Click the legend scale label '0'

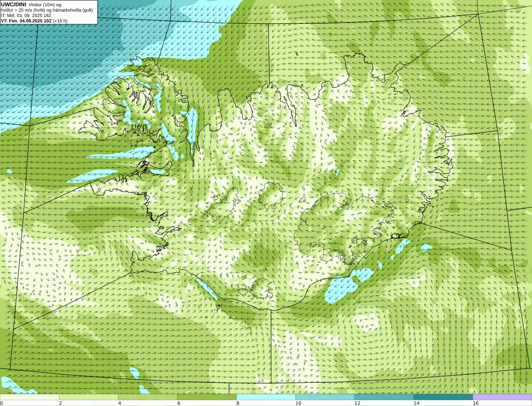coord(1,403)
